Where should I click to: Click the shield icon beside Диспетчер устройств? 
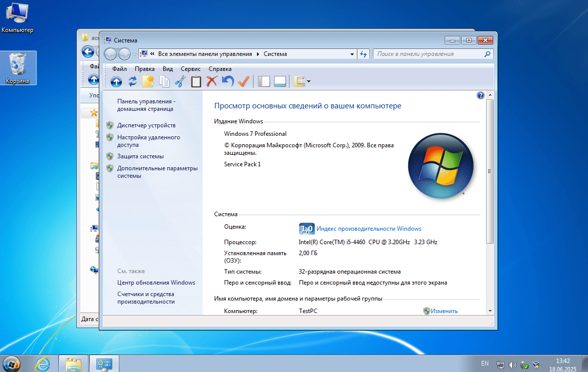tap(110, 125)
